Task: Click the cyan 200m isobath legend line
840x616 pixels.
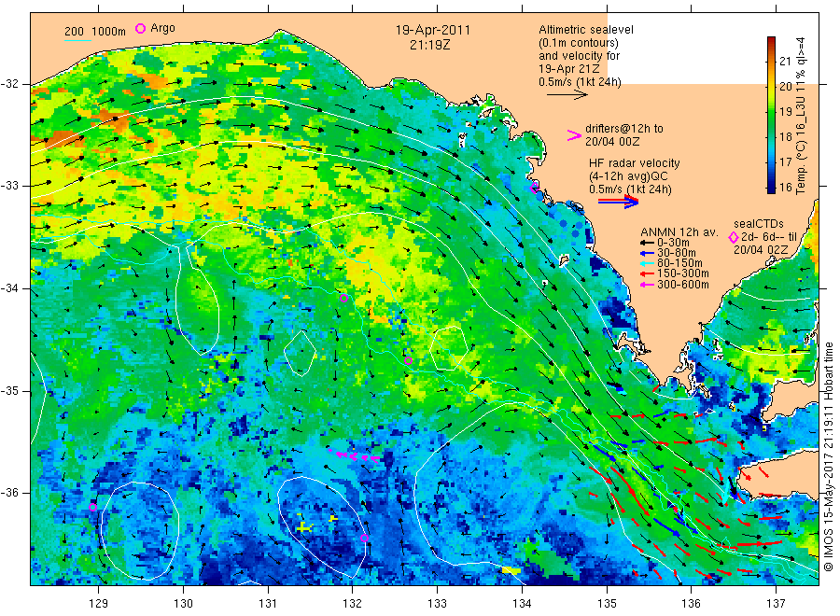Action: pos(77,40)
